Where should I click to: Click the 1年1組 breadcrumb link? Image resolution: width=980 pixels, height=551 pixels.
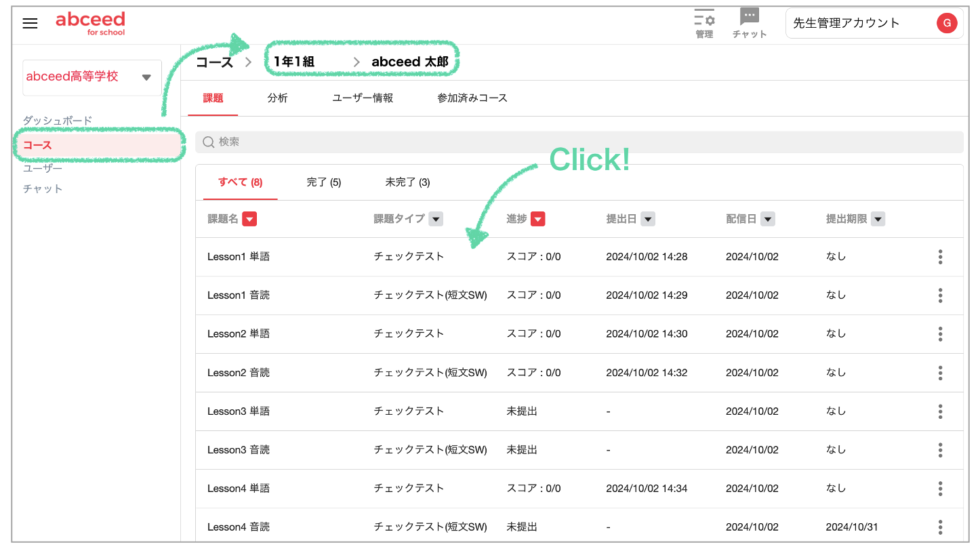[x=294, y=62]
